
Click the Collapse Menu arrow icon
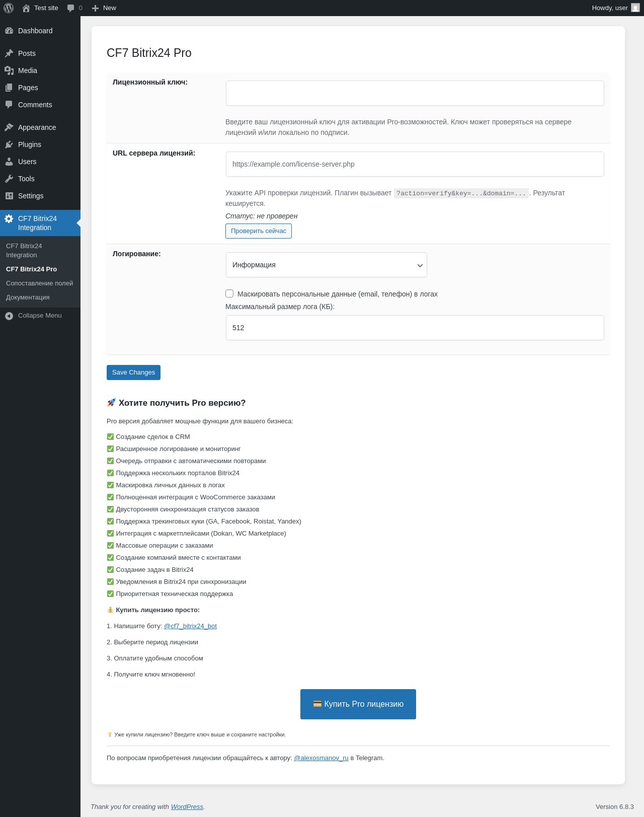(x=9, y=316)
